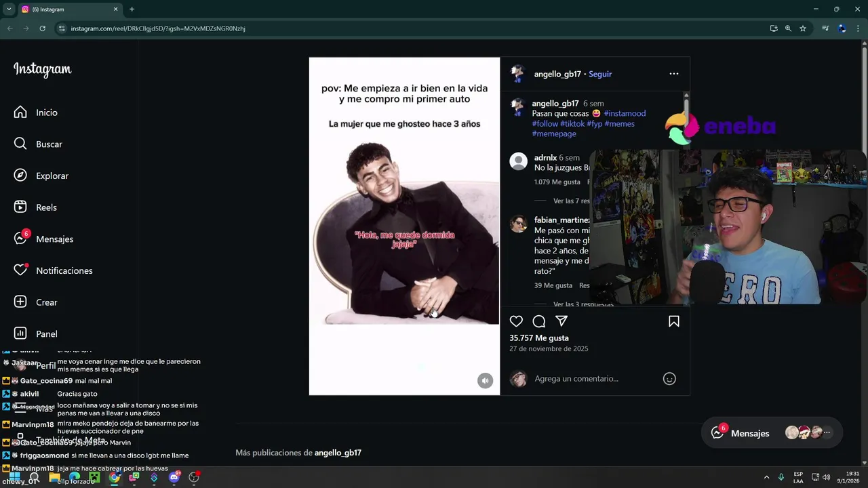Open Panel dashboard icon
The height and width of the screenshot is (488, 868).
(x=20, y=333)
